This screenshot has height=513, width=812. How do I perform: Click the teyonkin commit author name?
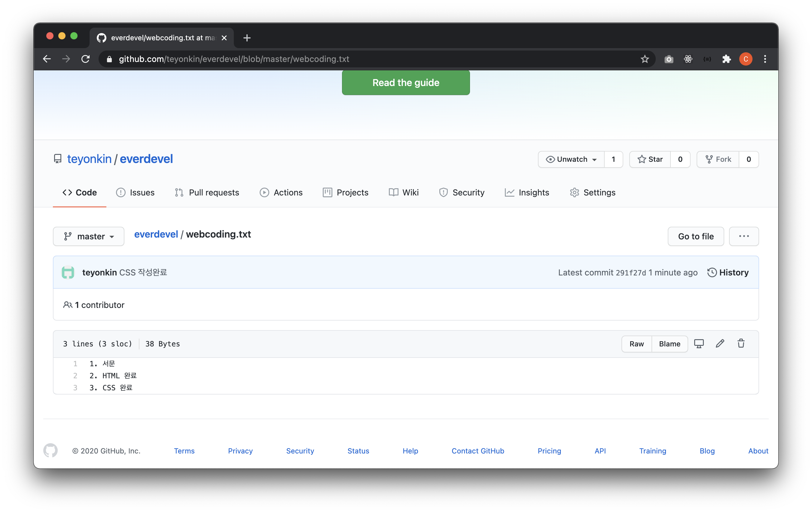coord(99,272)
